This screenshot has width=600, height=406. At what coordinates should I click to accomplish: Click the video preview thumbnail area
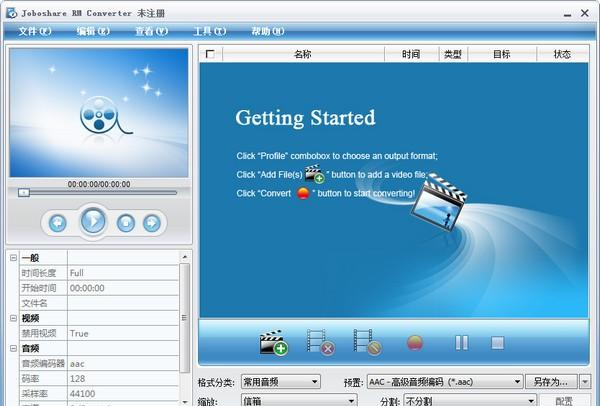tap(99, 113)
